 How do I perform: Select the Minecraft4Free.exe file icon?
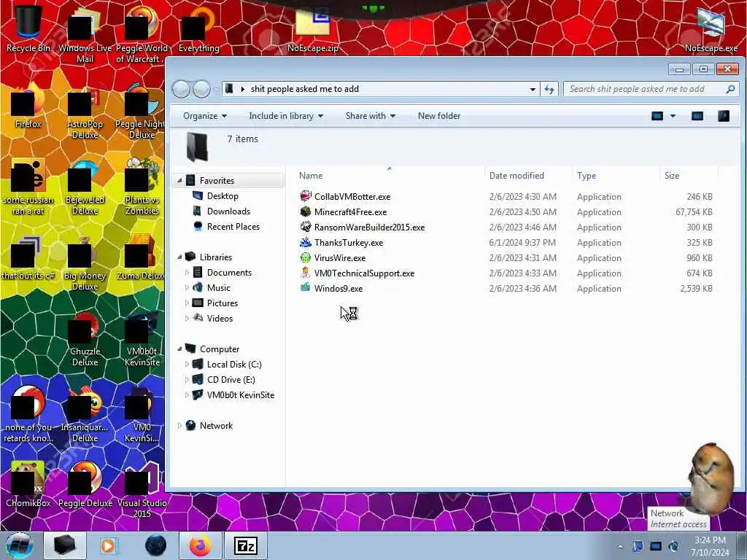click(x=306, y=211)
